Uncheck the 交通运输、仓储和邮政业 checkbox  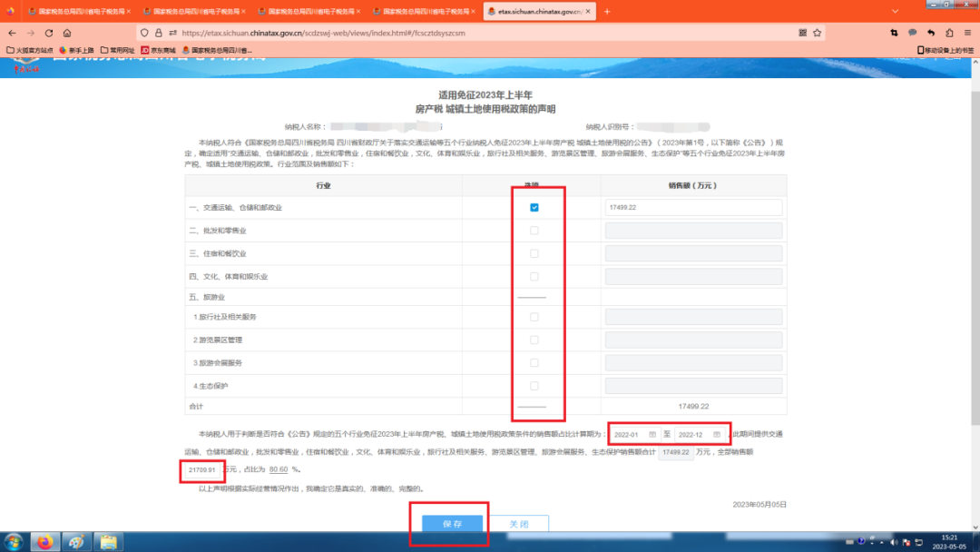click(534, 208)
